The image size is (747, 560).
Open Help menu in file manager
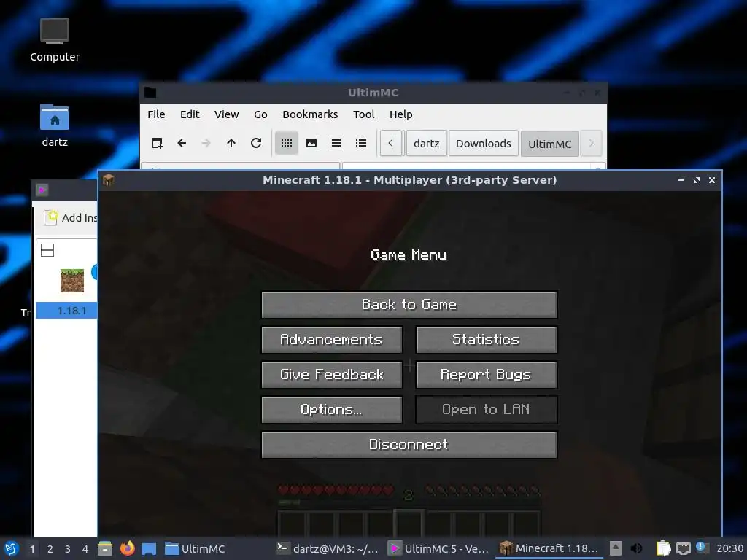(x=400, y=114)
